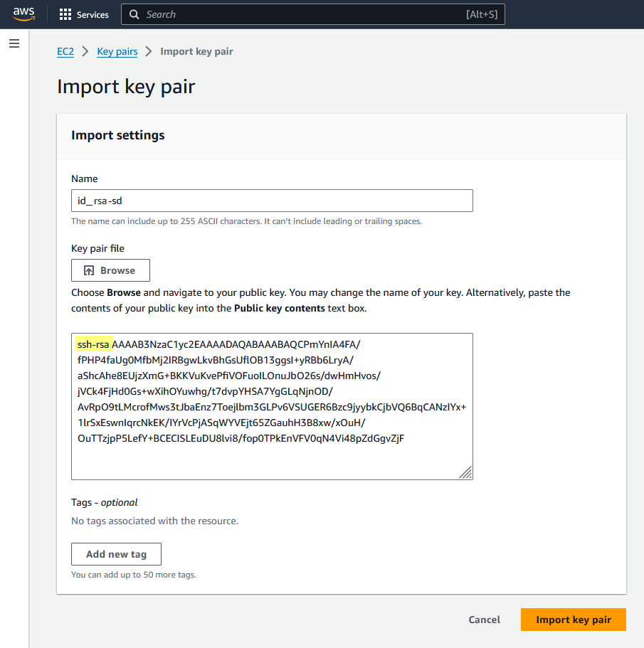Screen dimensions: 644x648
Task: Go to EC2 breadcrumb link
Action: click(x=65, y=51)
